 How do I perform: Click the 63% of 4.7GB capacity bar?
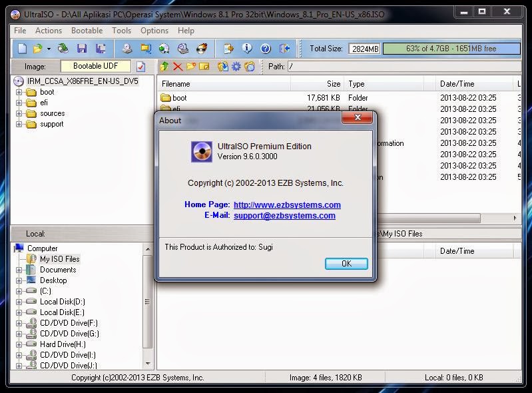[451, 49]
